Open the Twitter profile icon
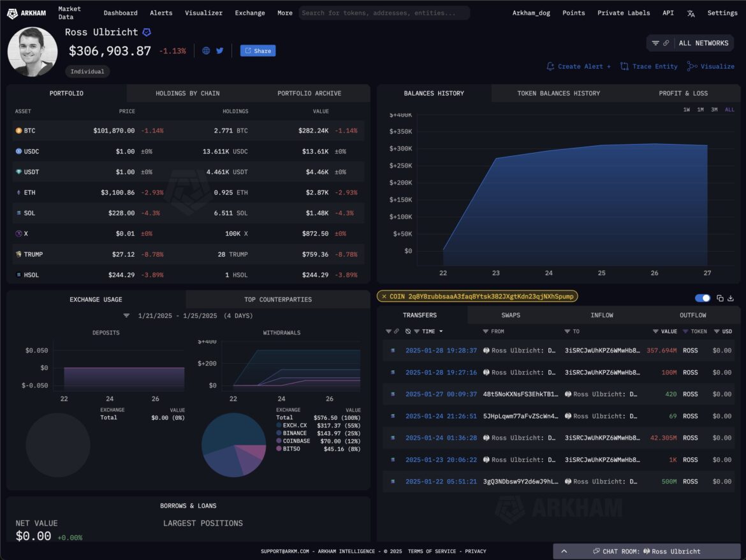Screen dimensions: 746x560 coord(220,51)
